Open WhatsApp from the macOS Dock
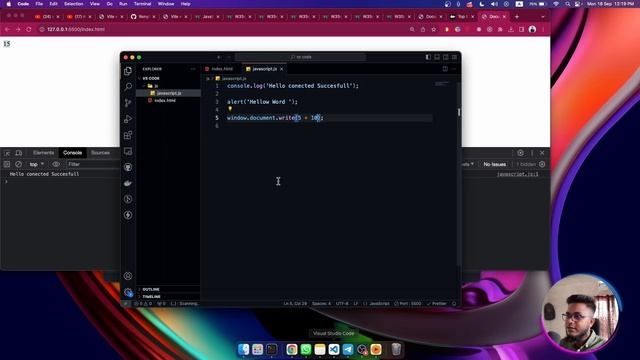Image resolution: width=640 pixels, height=360 pixels. pos(306,349)
